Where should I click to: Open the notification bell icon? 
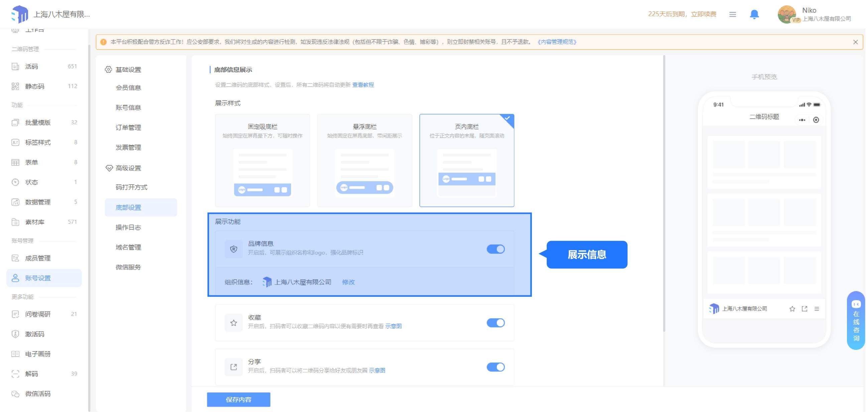[x=754, y=14]
